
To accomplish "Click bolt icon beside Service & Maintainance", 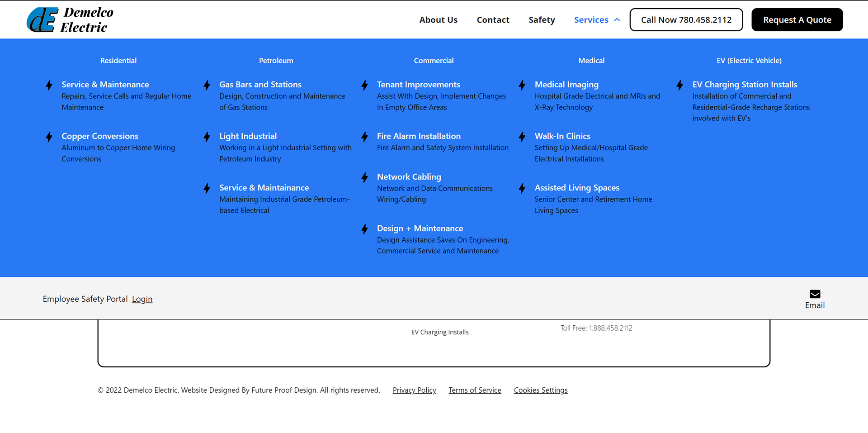I will [x=207, y=188].
